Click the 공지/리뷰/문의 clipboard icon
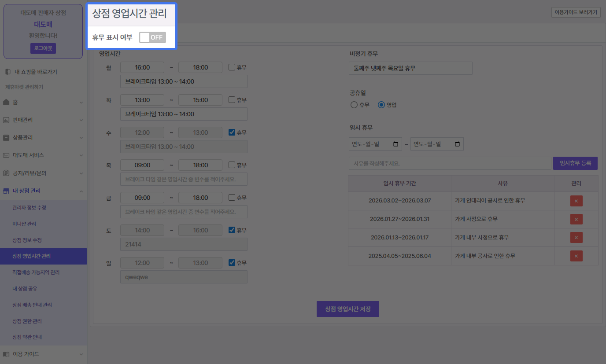 (x=6, y=173)
